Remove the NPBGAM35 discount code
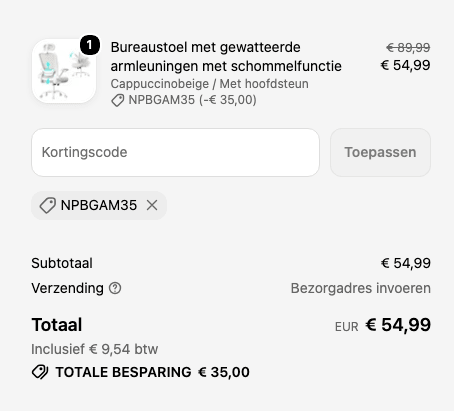Image resolution: width=454 pixels, height=411 pixels. [152, 205]
